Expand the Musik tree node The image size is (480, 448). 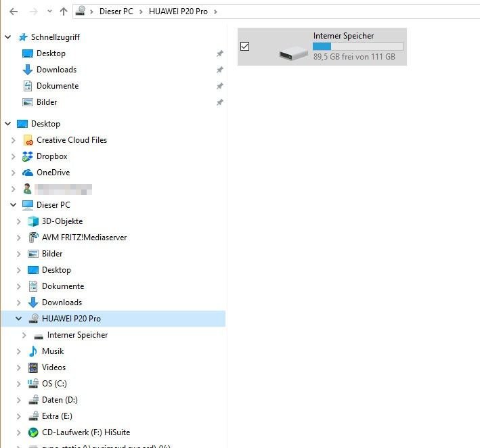tap(19, 351)
